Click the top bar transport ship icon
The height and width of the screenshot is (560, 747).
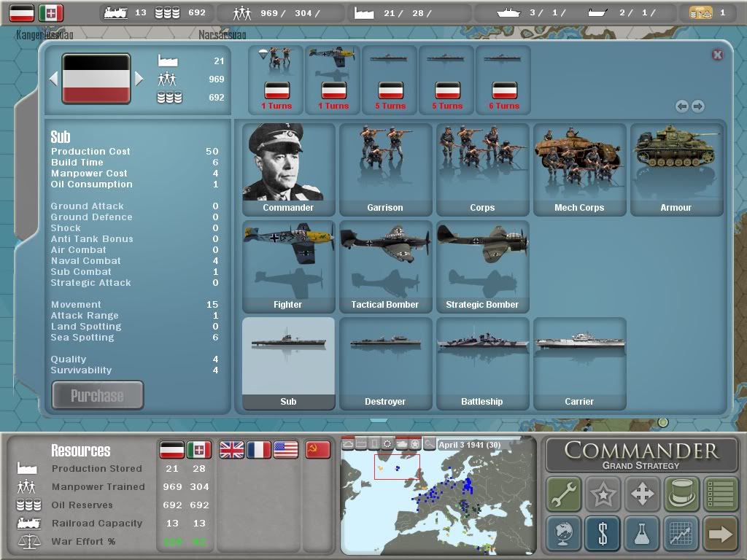click(x=597, y=13)
